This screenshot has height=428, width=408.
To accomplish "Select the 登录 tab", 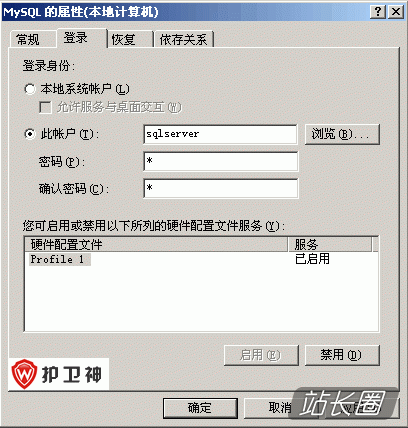I will coord(76,38).
